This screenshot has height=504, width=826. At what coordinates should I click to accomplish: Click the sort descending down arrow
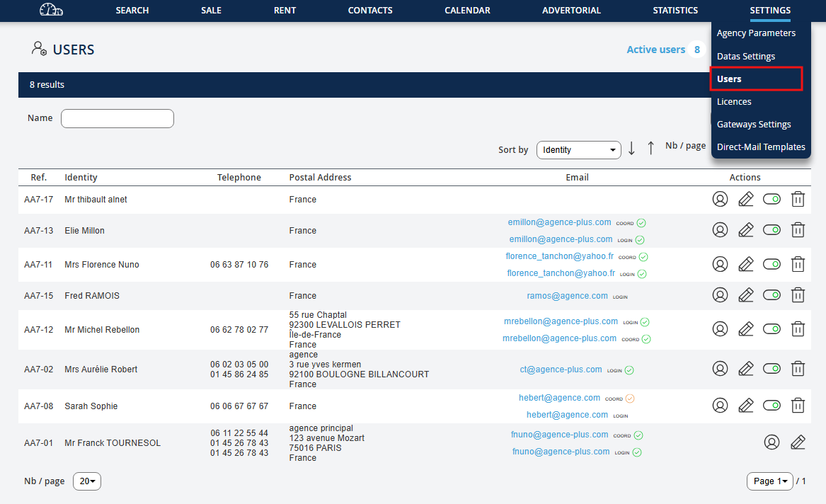pos(631,149)
